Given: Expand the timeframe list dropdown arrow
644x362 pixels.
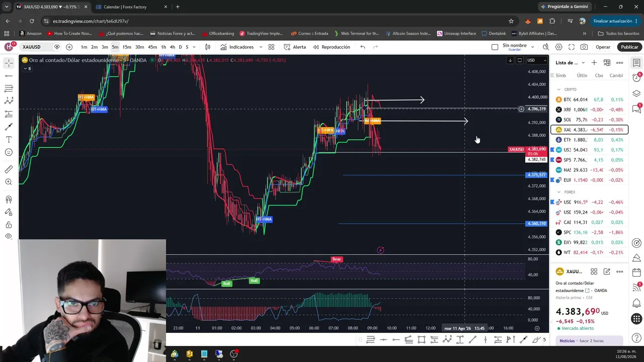Looking at the screenshot, I should (195, 47).
